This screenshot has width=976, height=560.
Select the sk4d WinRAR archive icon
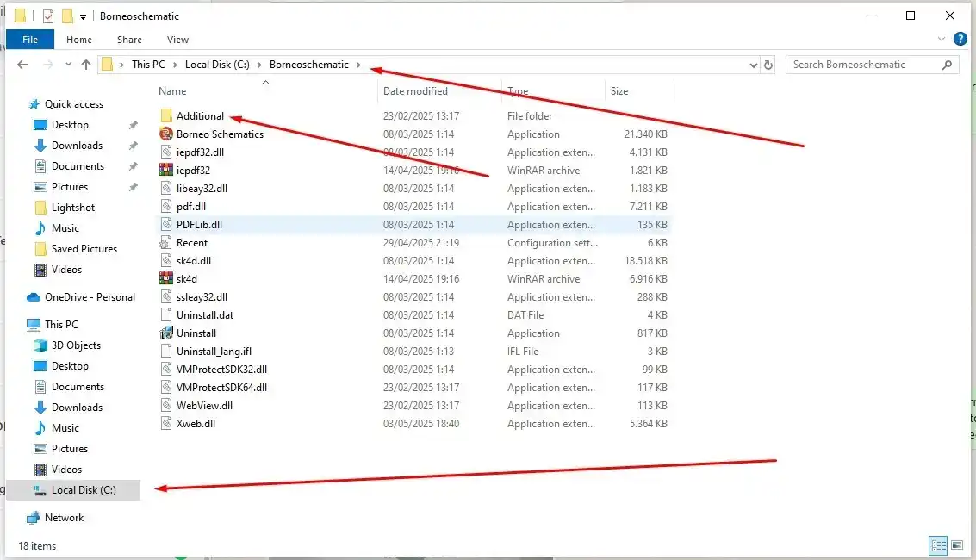click(166, 279)
